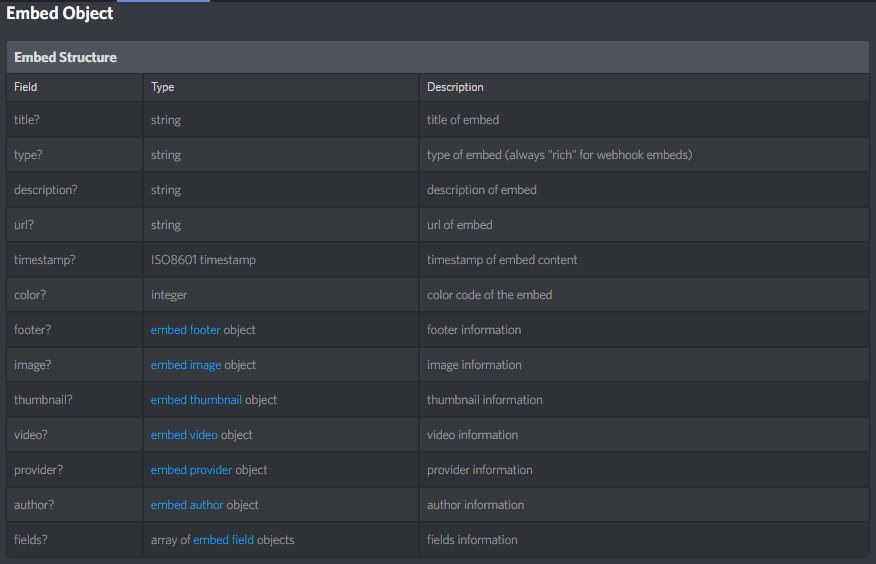Click the Description column header
876x564 pixels.
tap(455, 87)
